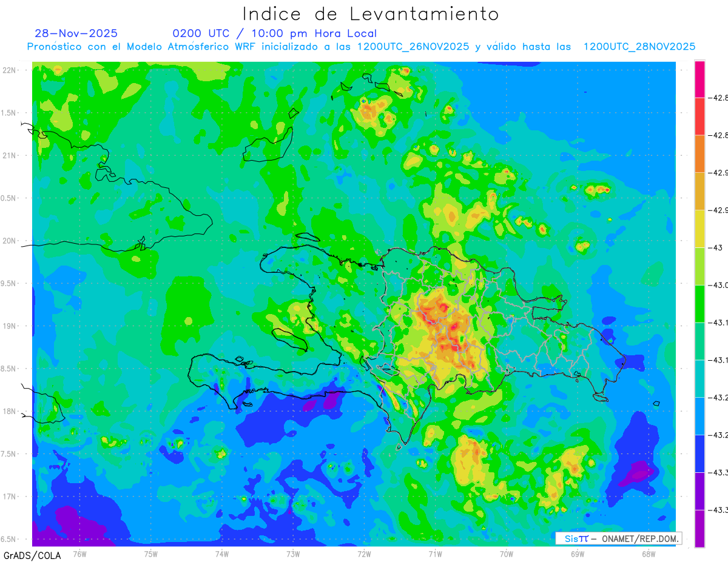
Task: Click the date "28-Nov-2025"
Action: (76, 33)
